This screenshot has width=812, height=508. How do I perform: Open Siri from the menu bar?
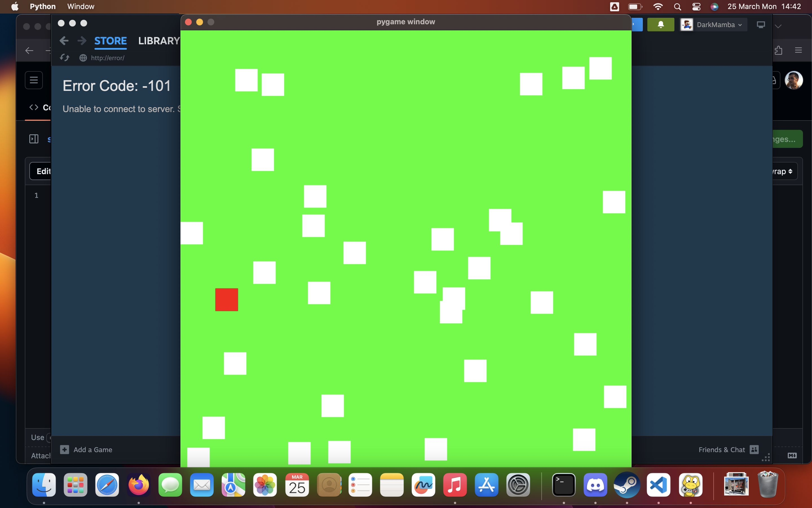coord(714,6)
